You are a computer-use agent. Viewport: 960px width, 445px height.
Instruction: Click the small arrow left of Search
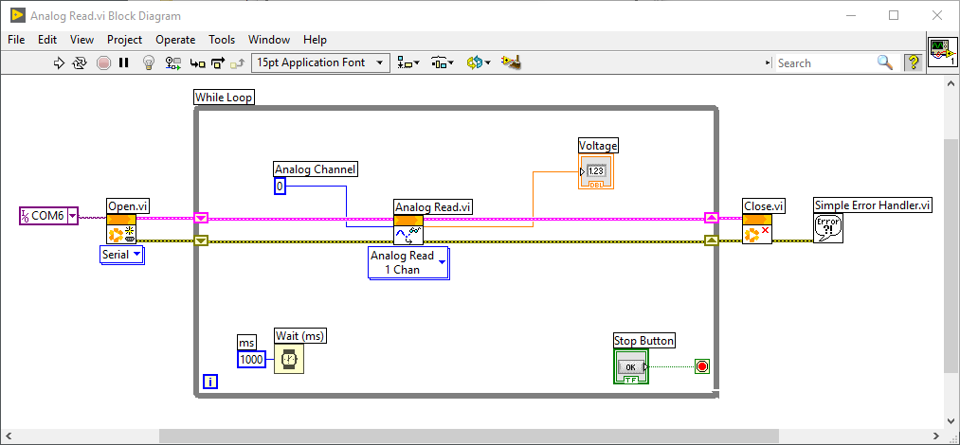[768, 63]
